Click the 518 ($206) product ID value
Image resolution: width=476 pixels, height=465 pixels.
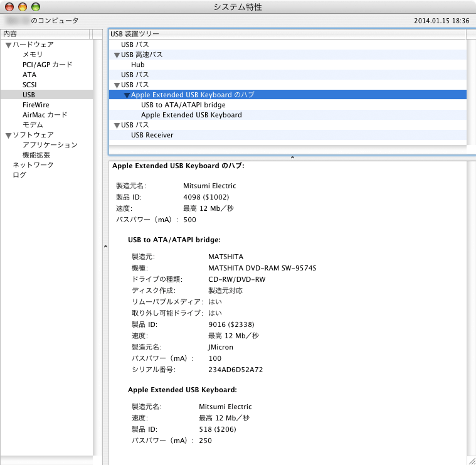tap(218, 429)
